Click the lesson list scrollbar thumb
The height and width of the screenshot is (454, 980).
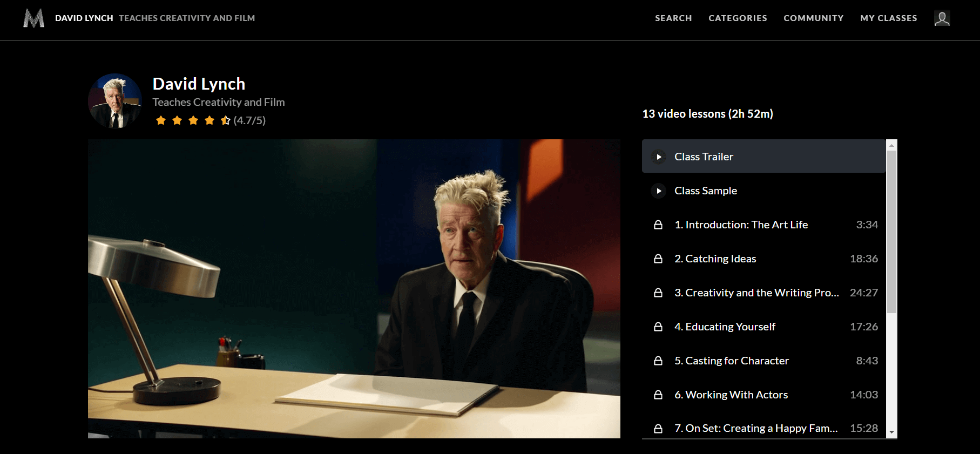coord(892,232)
